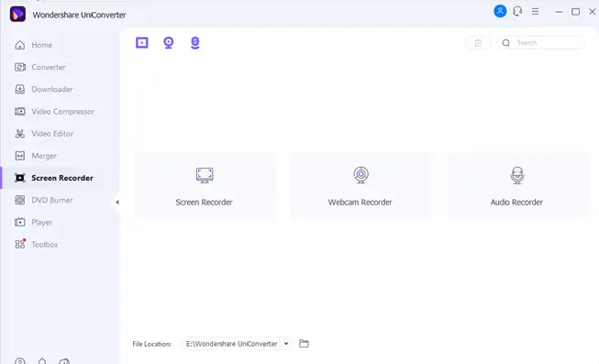599x364 pixels.
Task: Select the webcam recorder toolbar icon
Action: [x=169, y=43]
